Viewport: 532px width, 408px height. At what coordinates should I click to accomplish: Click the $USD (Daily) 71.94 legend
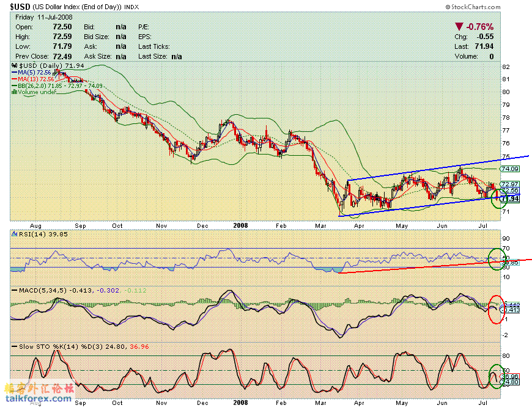click(x=51, y=65)
